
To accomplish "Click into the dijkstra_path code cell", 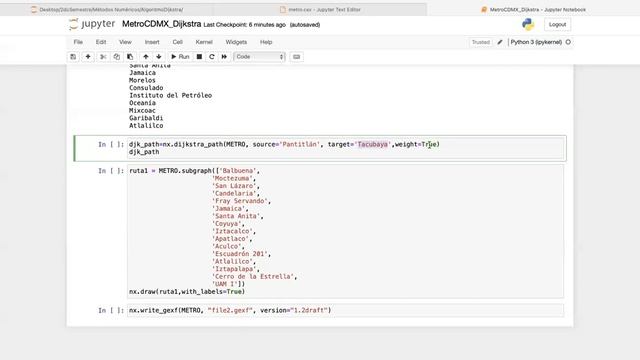I will [x=345, y=148].
